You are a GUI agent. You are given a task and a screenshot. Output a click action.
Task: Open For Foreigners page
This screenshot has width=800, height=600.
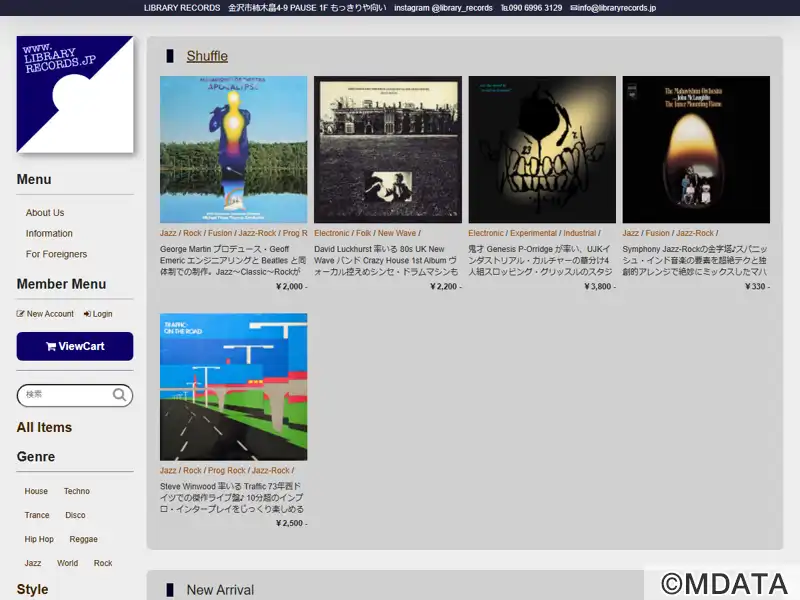[56, 254]
